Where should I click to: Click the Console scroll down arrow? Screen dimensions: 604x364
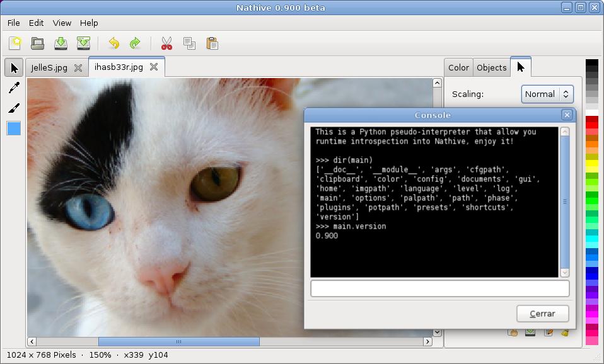coord(565,273)
